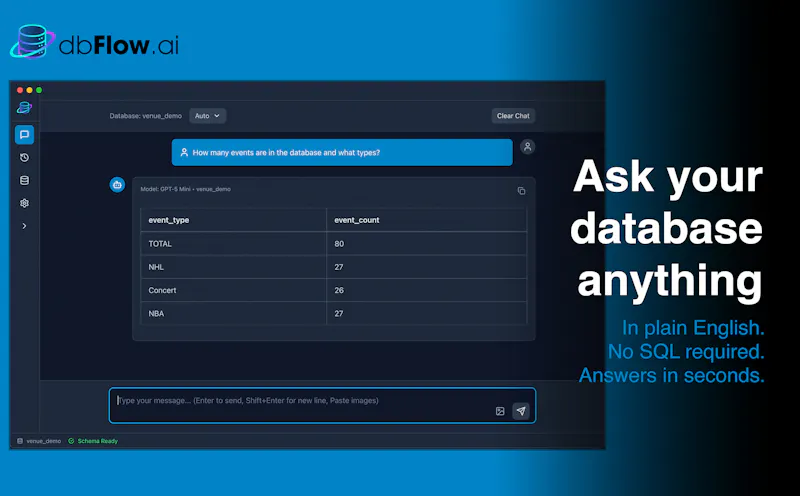800x496 pixels.
Task: Click the value 26 in the table
Action: click(x=339, y=290)
